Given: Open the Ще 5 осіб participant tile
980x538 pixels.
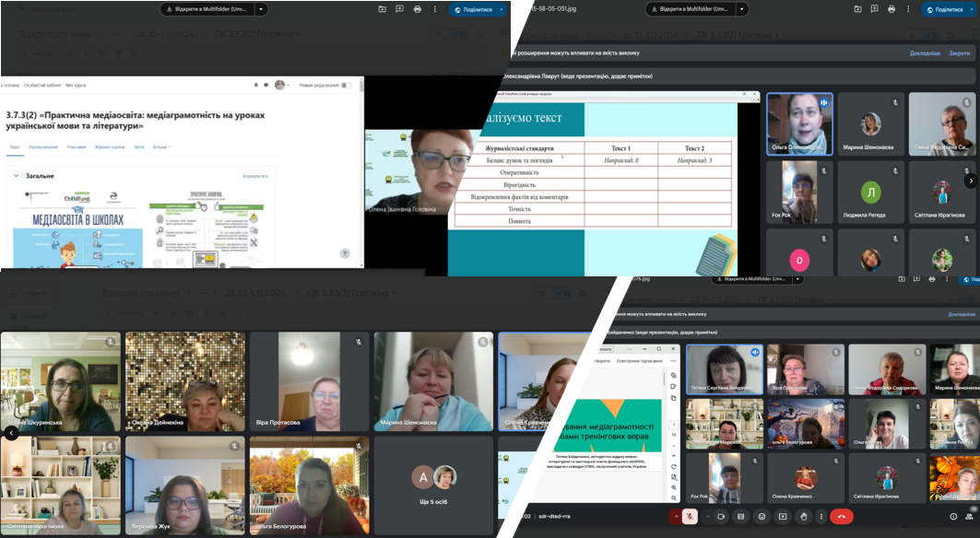Looking at the screenshot, I should tap(433, 485).
